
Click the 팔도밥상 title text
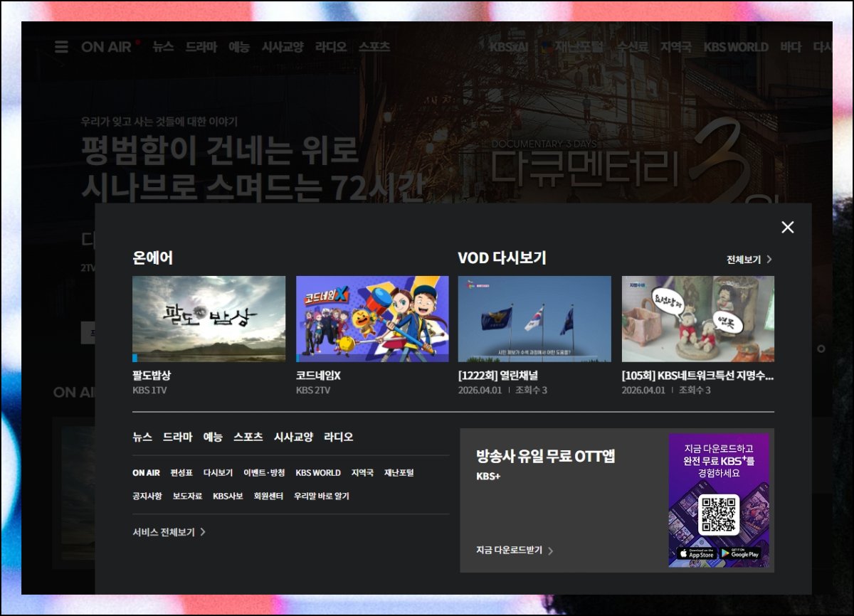152,376
